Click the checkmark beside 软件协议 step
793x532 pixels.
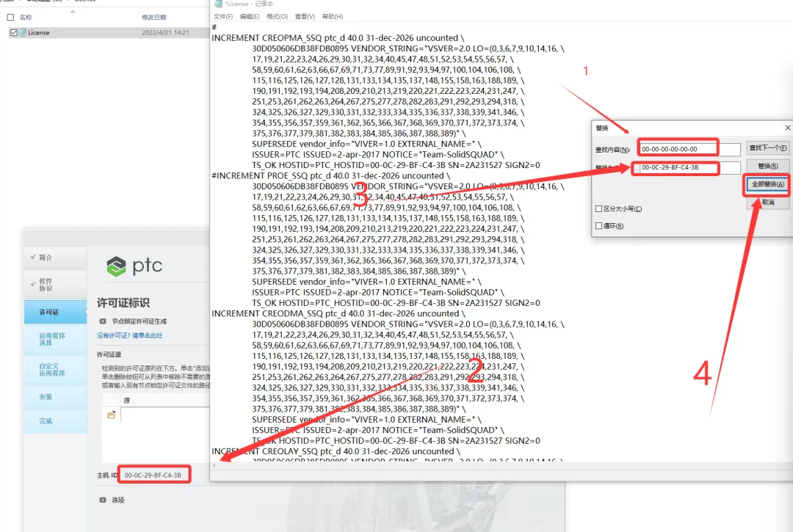pos(33,284)
